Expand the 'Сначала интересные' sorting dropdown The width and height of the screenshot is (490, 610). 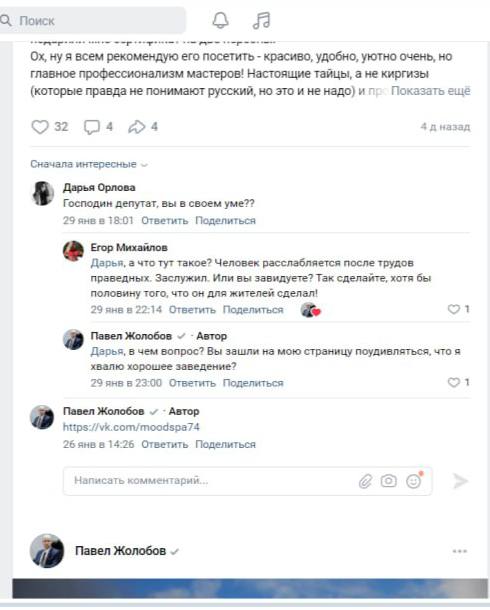[89, 164]
